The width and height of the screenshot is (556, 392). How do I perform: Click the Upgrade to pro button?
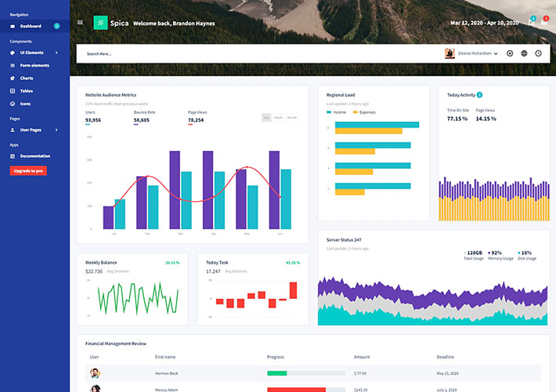(28, 171)
